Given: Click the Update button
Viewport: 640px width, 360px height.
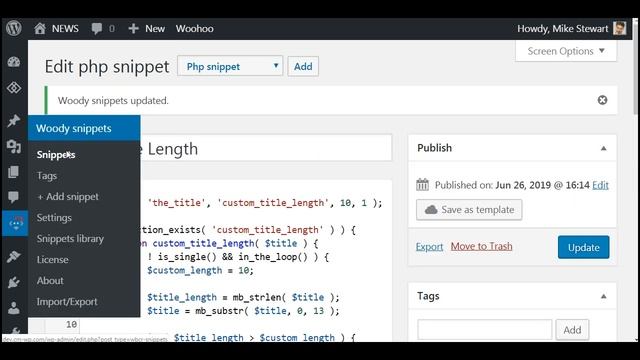Looking at the screenshot, I should (x=584, y=247).
